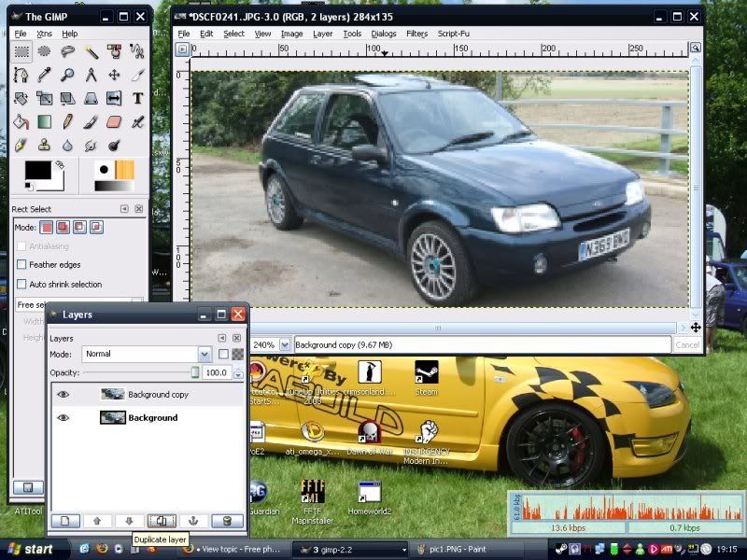Screen dimensions: 747x560
Task: Activate the Airbrush tool
Action: point(137,121)
